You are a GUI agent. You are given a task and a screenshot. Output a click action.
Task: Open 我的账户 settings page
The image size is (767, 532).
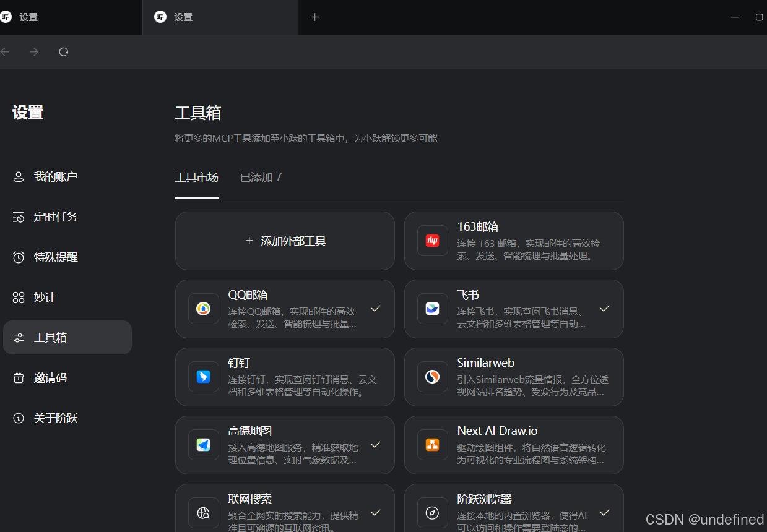[x=67, y=177]
